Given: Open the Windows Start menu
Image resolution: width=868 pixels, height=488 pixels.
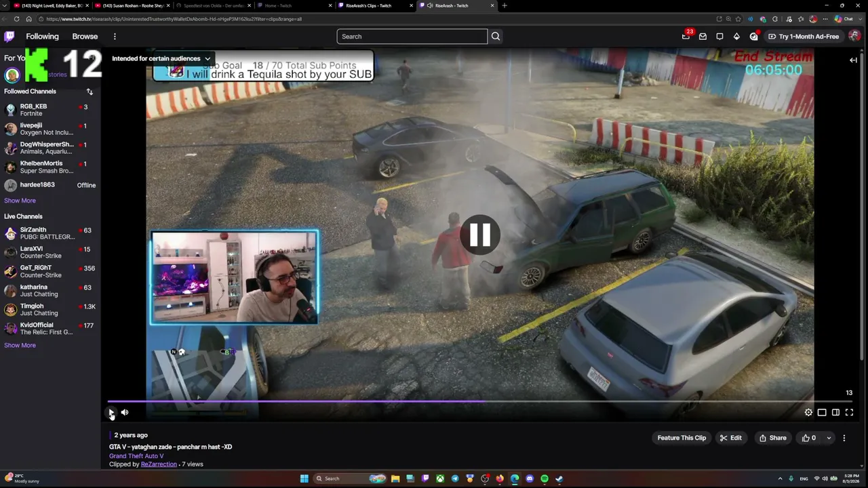Looking at the screenshot, I should [304, 479].
